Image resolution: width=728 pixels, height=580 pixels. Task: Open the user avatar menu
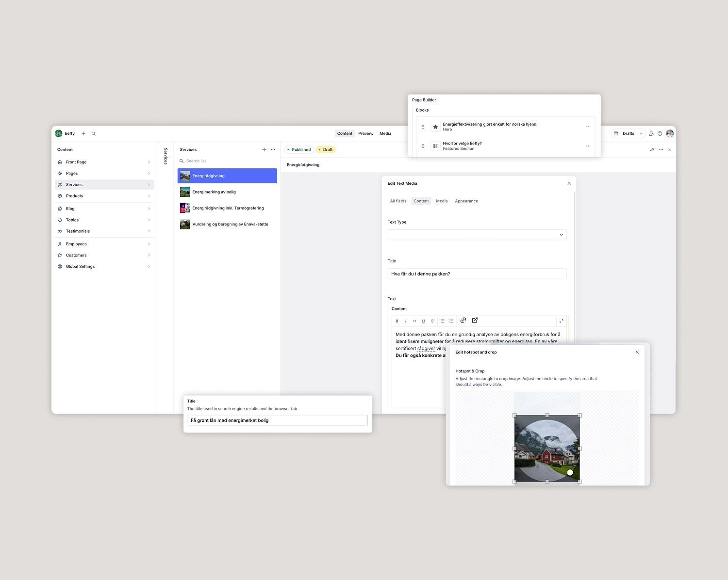(x=670, y=133)
